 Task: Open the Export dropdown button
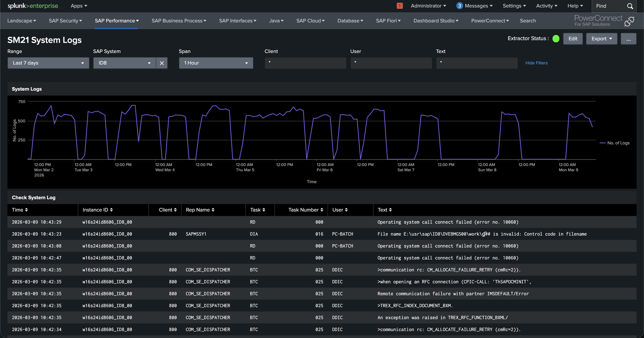pyautogui.click(x=601, y=39)
